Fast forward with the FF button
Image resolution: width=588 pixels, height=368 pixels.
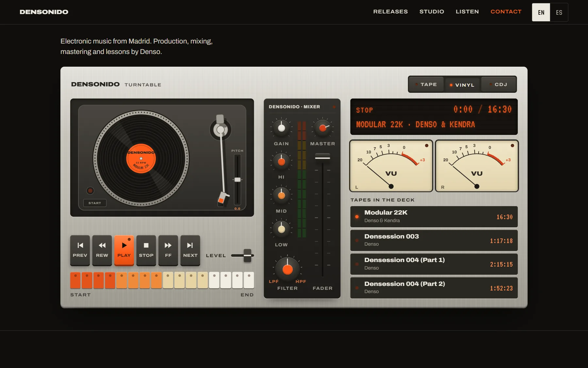point(168,250)
